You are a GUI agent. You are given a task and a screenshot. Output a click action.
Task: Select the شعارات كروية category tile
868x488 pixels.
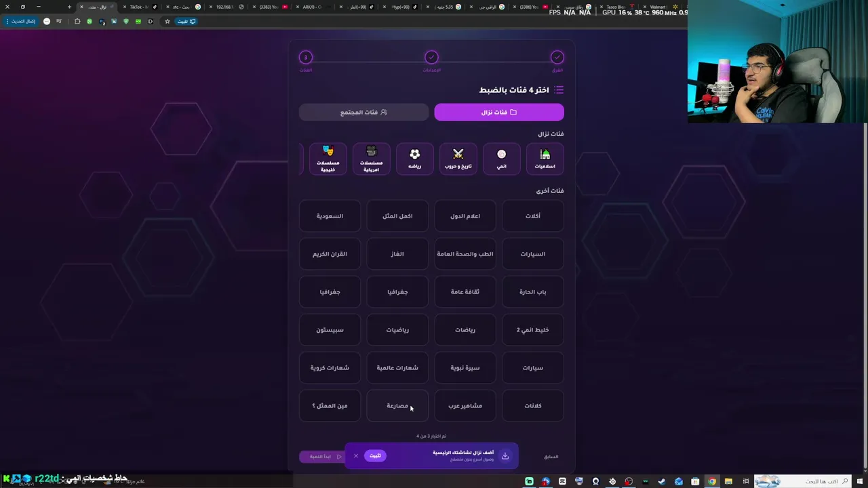point(330,368)
